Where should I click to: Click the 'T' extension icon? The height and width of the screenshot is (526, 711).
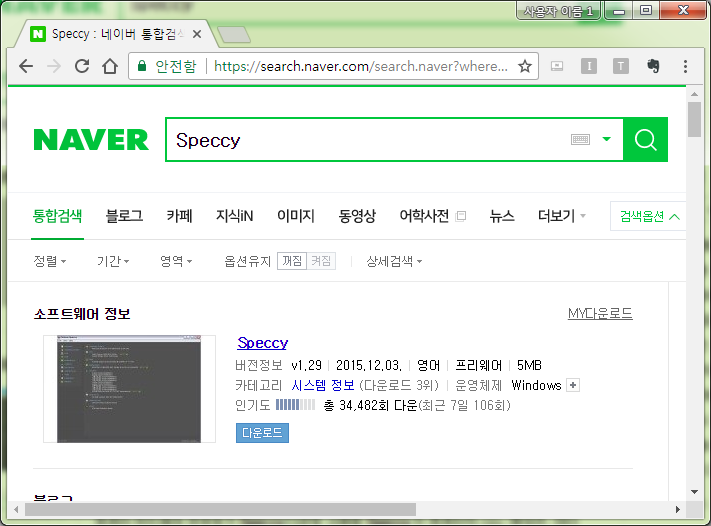621,66
